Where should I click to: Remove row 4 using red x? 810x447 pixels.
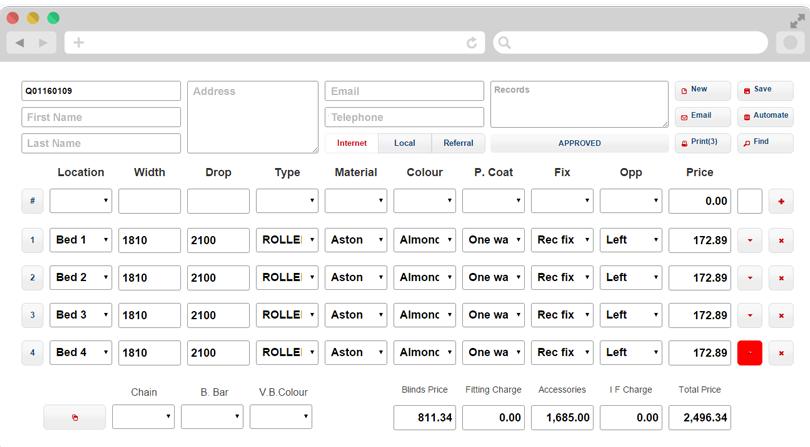click(x=781, y=353)
